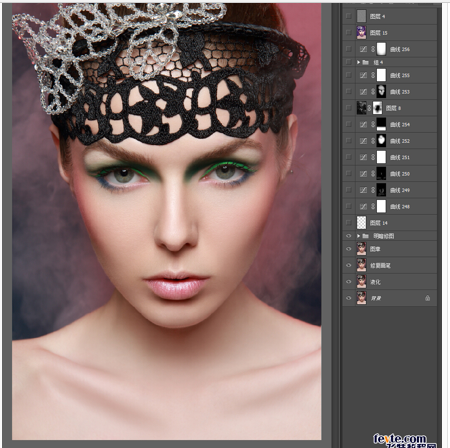The width and height of the screenshot is (450, 448).
Task: Click the mask link icon on 曲线 249
Action: pyautogui.click(x=373, y=190)
